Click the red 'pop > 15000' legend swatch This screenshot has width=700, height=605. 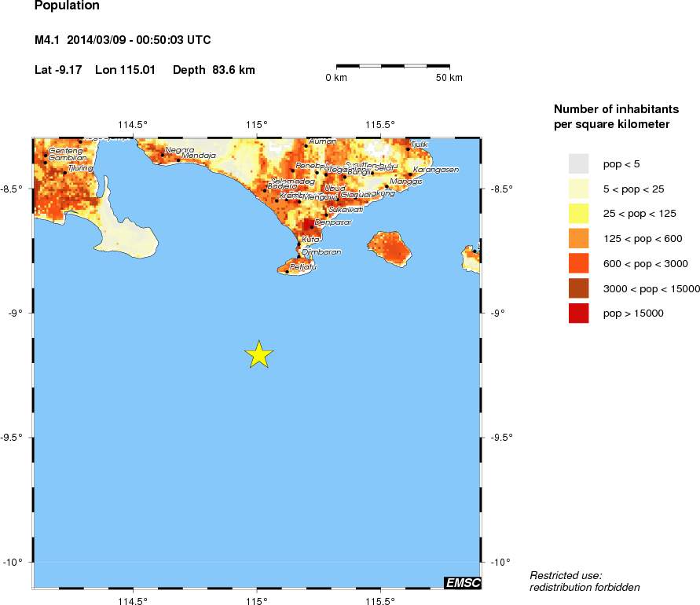[578, 313]
